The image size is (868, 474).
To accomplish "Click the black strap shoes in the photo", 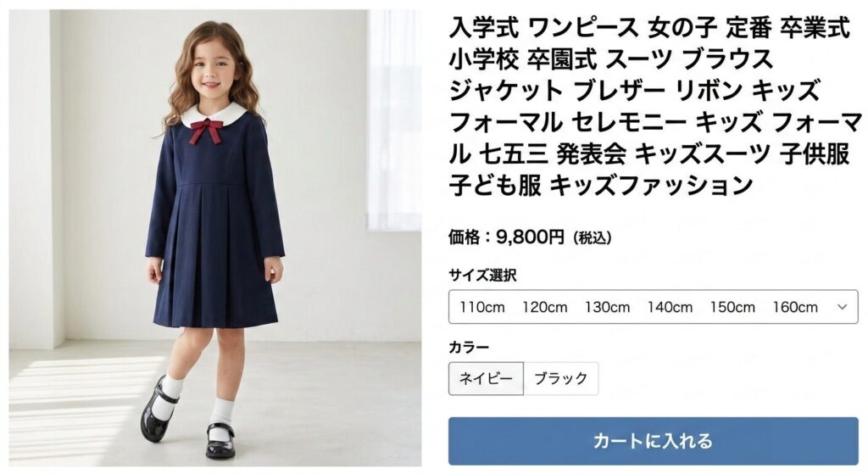I will pos(187,418).
